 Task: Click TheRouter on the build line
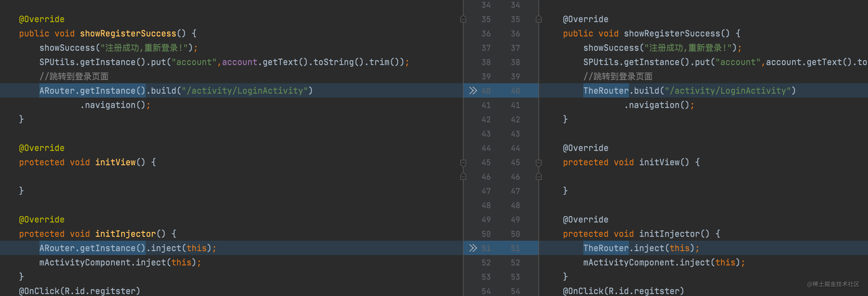tap(606, 90)
